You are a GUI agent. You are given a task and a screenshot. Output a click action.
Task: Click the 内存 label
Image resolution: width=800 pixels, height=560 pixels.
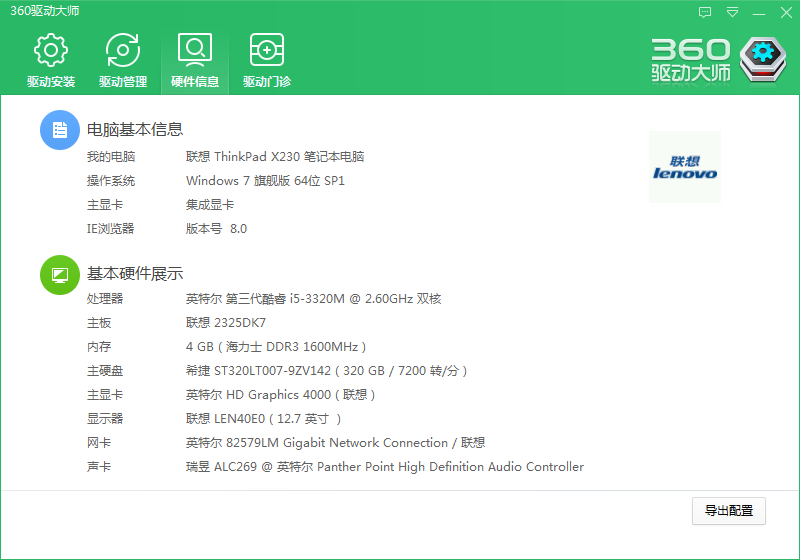99,347
